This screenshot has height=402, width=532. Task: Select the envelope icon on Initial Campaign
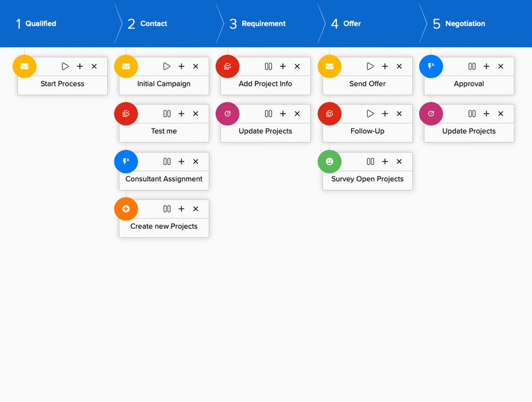tap(125, 66)
